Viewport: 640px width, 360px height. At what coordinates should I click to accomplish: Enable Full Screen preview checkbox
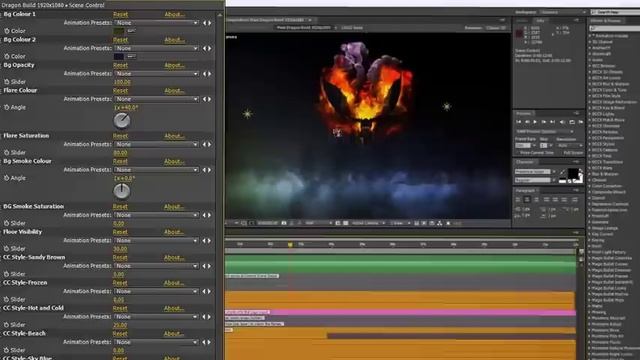coord(561,153)
